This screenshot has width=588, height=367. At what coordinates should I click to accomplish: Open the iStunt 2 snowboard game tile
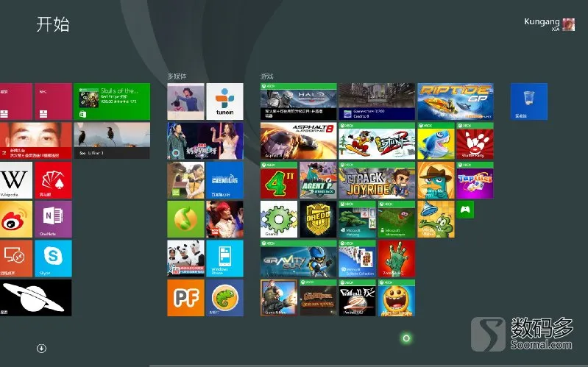377,140
